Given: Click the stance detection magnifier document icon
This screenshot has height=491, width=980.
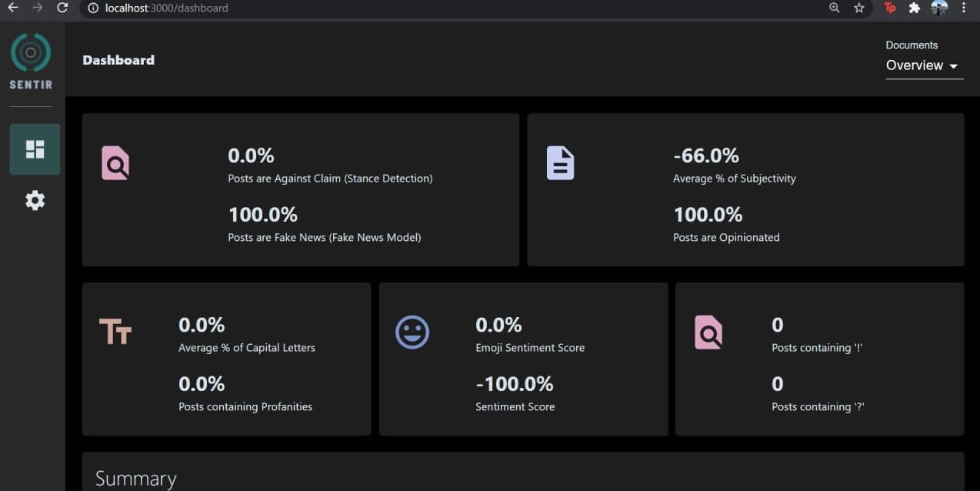Looking at the screenshot, I should point(115,163).
